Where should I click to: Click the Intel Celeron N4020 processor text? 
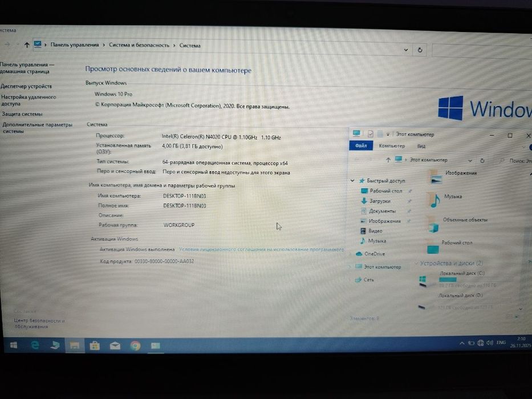pyautogui.click(x=221, y=137)
